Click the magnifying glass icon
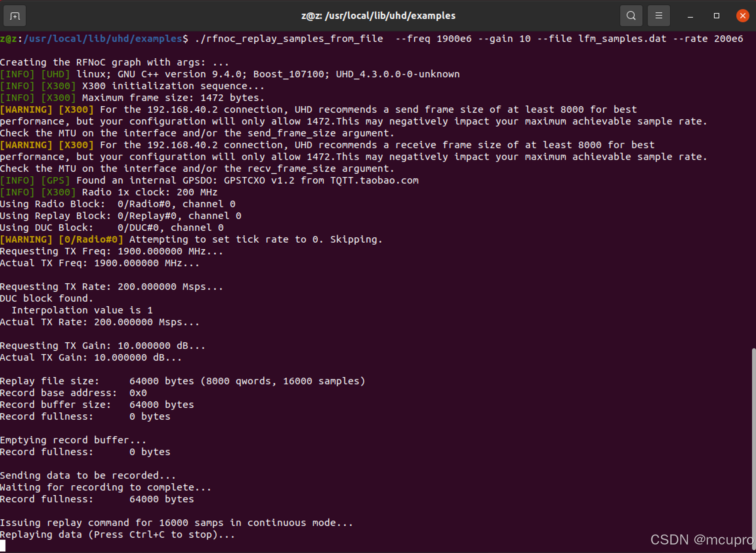The image size is (756, 553). pos(631,15)
